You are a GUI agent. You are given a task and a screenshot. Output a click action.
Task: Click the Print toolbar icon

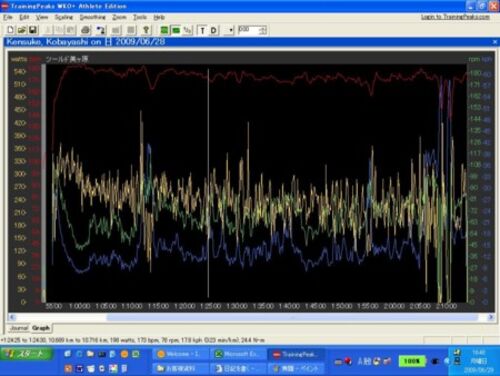86,30
